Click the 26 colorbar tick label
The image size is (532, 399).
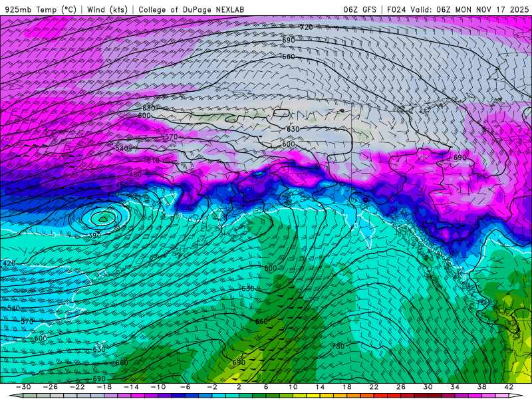[x=401, y=387]
